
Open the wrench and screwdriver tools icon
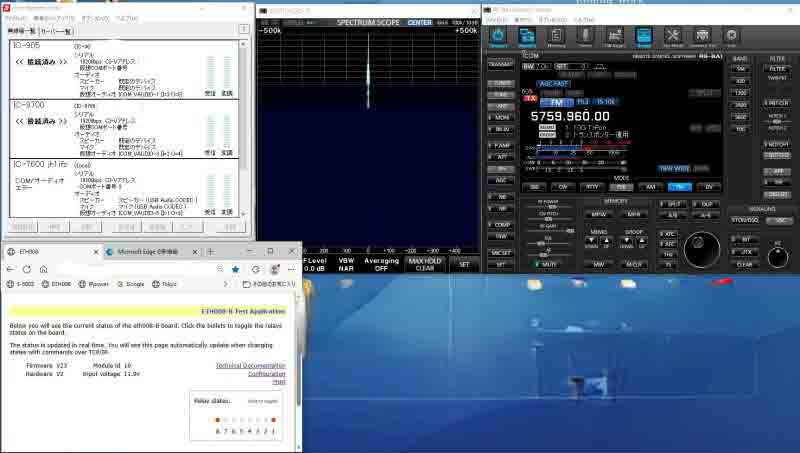pos(673,36)
